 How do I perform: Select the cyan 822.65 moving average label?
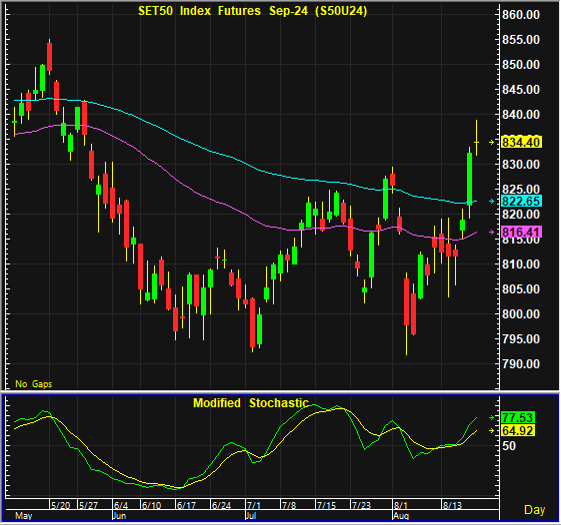coord(521,201)
